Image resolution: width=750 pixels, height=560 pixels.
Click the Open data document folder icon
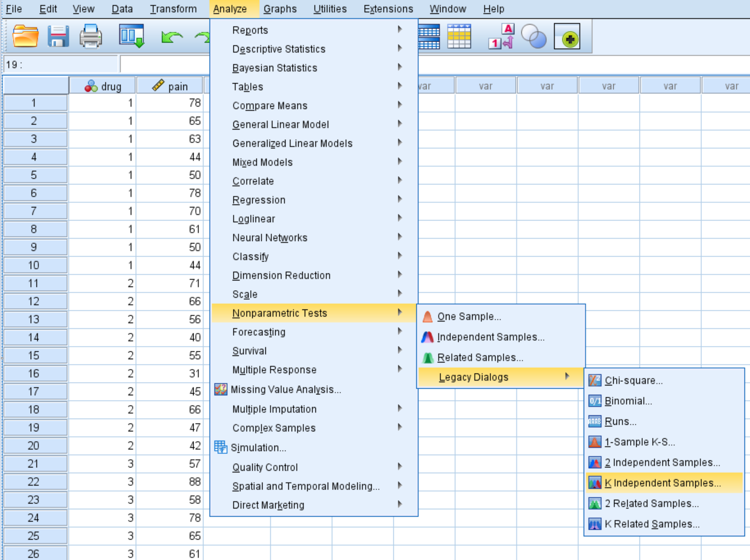[x=26, y=36]
